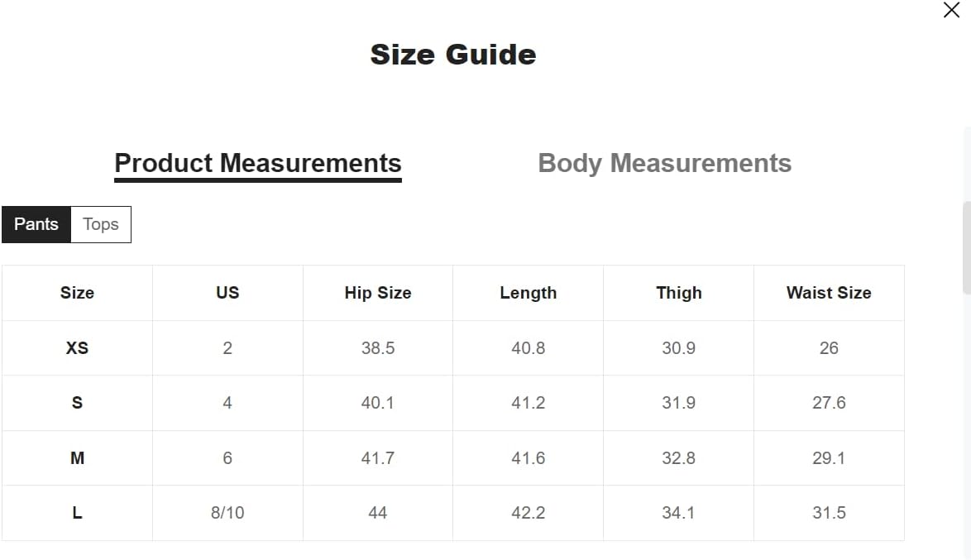Select the L size row label
Image resolution: width=971 pixels, height=560 pixels.
click(x=78, y=513)
